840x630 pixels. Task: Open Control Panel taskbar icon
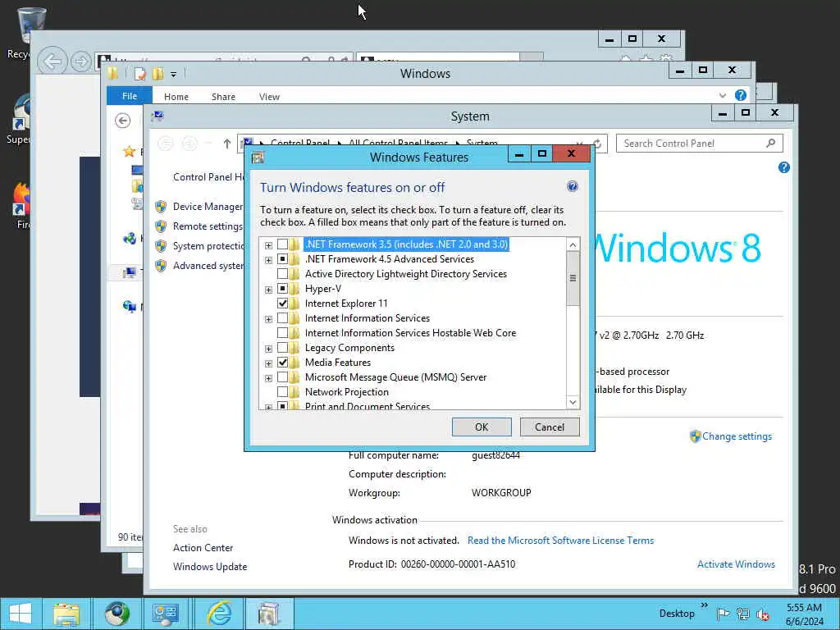tap(166, 614)
